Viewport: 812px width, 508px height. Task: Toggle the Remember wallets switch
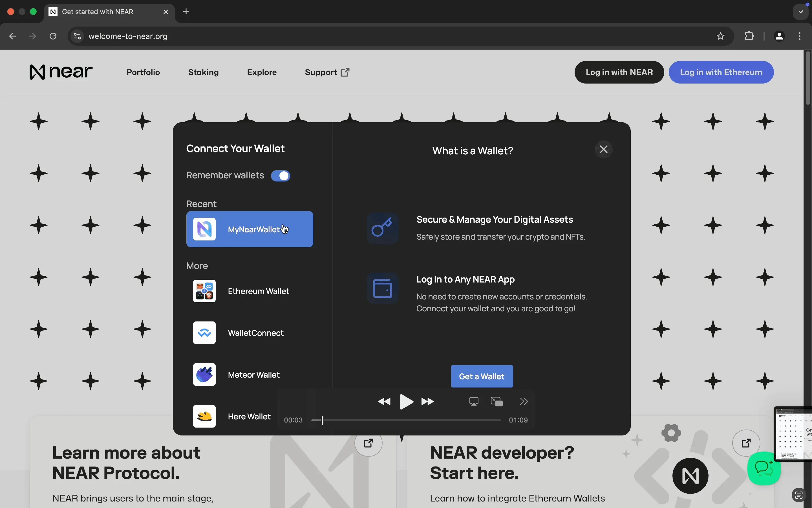coord(281,176)
